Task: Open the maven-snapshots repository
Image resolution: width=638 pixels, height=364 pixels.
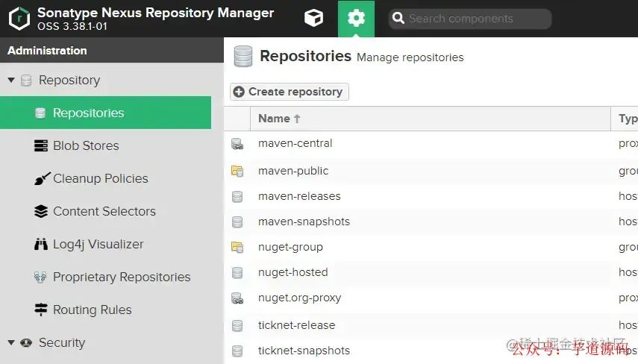Action: pyautogui.click(x=304, y=222)
